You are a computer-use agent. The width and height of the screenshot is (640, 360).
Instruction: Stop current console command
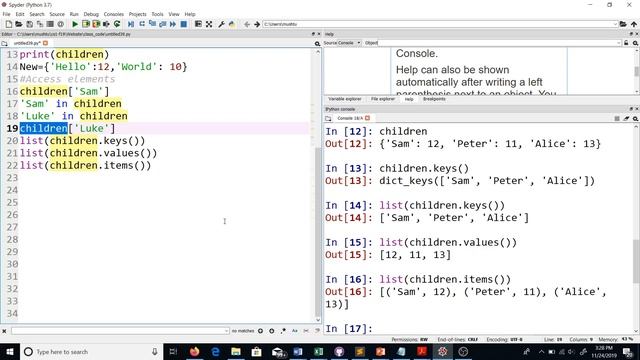click(x=617, y=118)
